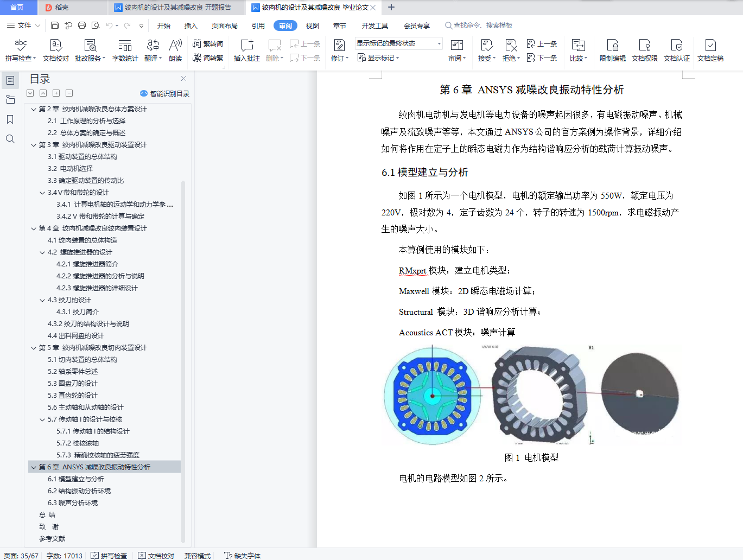Jump to 致 谢 in outline
The height and width of the screenshot is (560, 743).
[x=49, y=527]
